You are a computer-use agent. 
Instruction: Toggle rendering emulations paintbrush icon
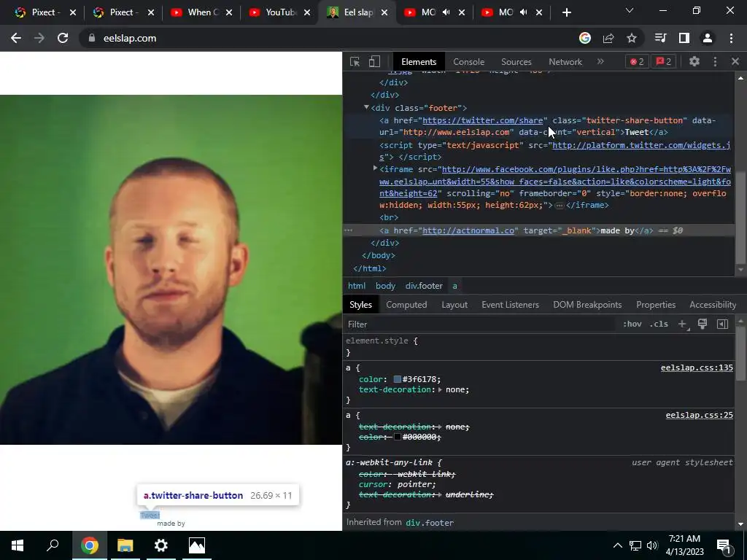point(703,324)
